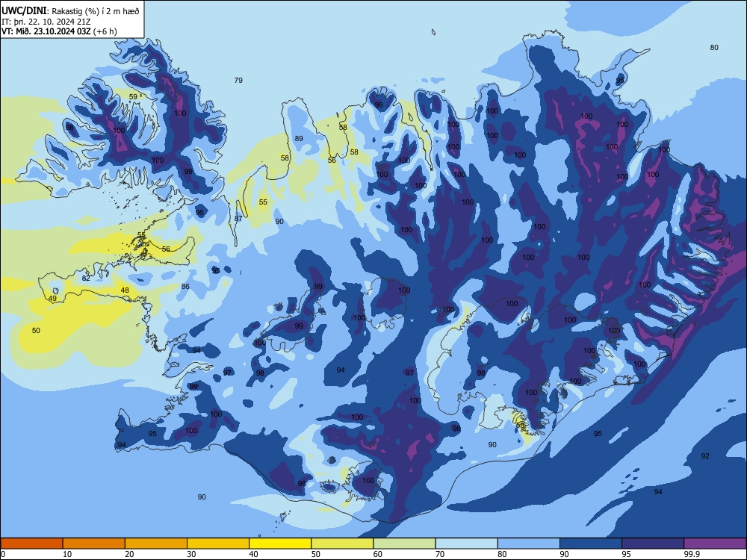Click the humidity value '82' on the map
The width and height of the screenshot is (747, 560).
pyautogui.click(x=86, y=278)
